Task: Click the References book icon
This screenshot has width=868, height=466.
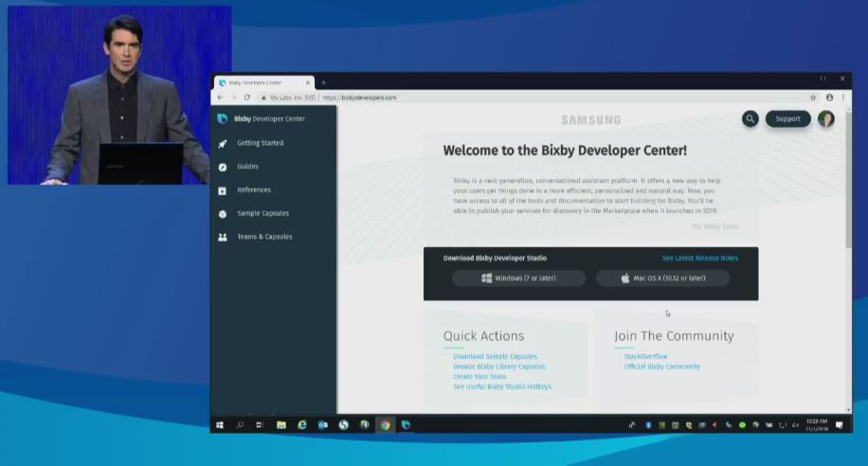Action: (222, 190)
